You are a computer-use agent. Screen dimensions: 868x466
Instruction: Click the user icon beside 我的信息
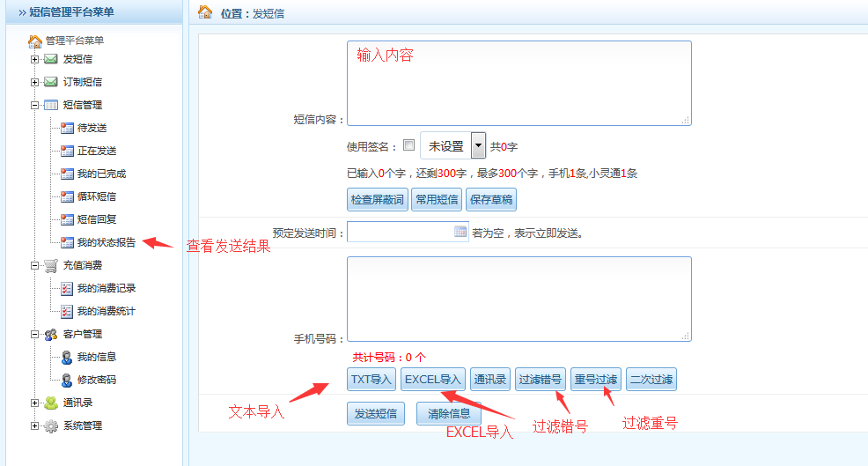[67, 358]
